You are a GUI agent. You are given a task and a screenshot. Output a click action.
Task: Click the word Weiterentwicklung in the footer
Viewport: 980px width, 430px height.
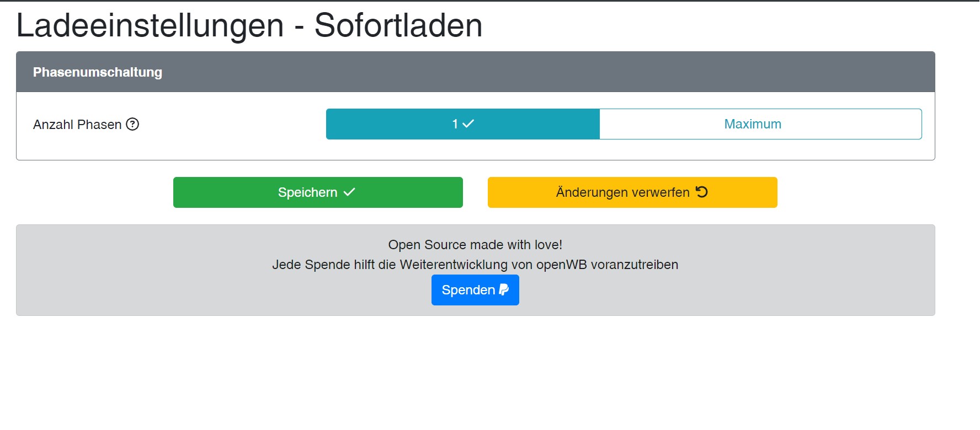453,265
